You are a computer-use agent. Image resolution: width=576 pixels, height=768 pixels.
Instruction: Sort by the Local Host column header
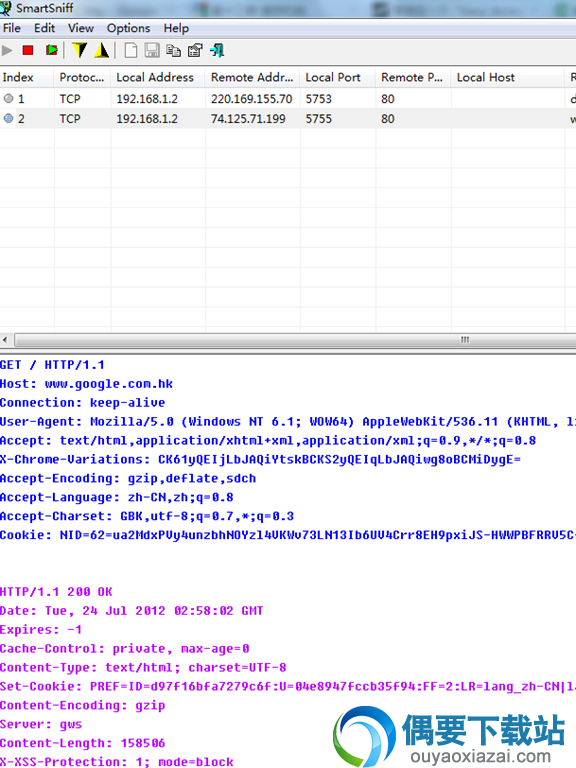pyautogui.click(x=508, y=77)
